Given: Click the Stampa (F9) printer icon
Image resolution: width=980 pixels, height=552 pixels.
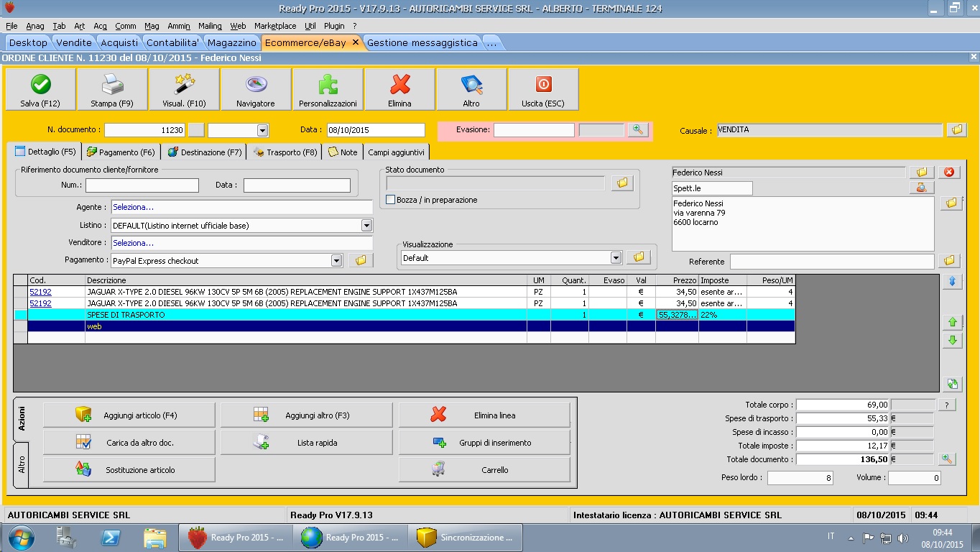Looking at the screenshot, I should point(112,85).
